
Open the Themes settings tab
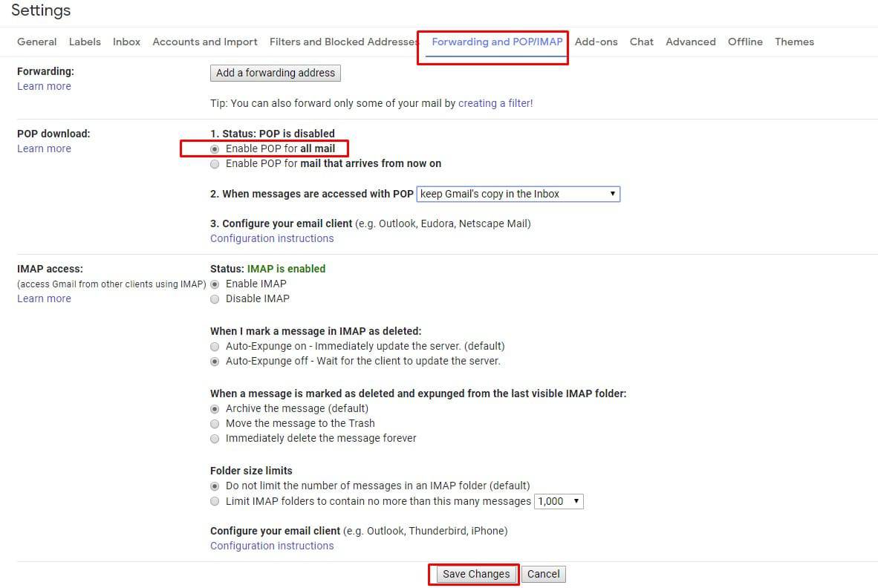(x=794, y=42)
